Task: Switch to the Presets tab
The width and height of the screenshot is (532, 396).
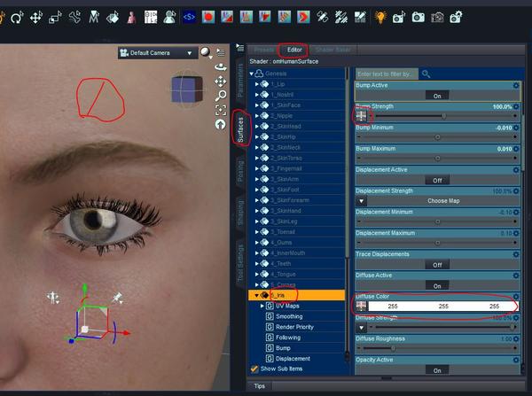Action: pos(263,50)
